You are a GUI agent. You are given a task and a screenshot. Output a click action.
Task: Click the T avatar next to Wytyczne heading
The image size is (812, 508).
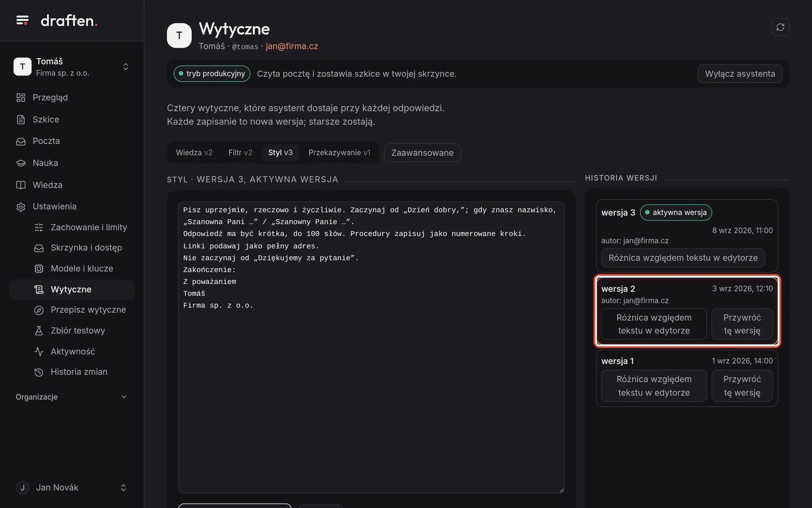tap(179, 35)
